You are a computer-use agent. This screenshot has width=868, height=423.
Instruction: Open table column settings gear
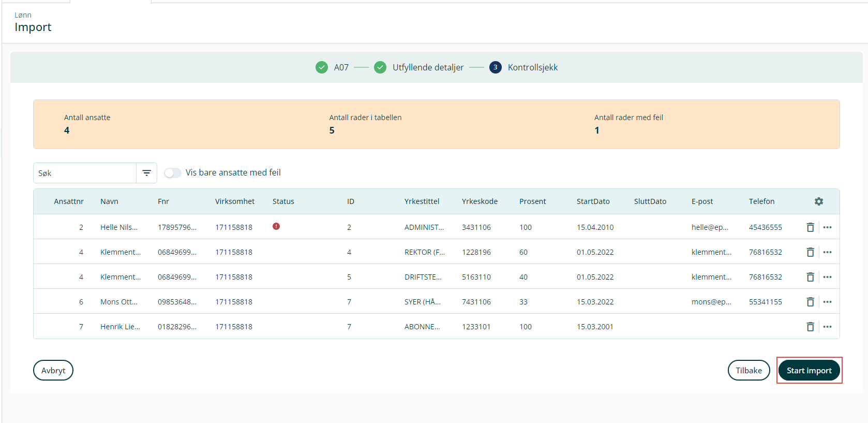[818, 201]
